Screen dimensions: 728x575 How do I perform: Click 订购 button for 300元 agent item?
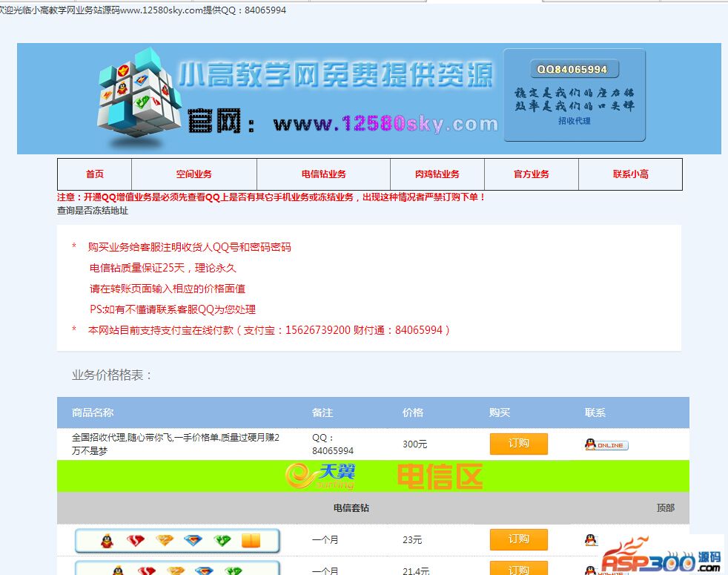(x=519, y=444)
